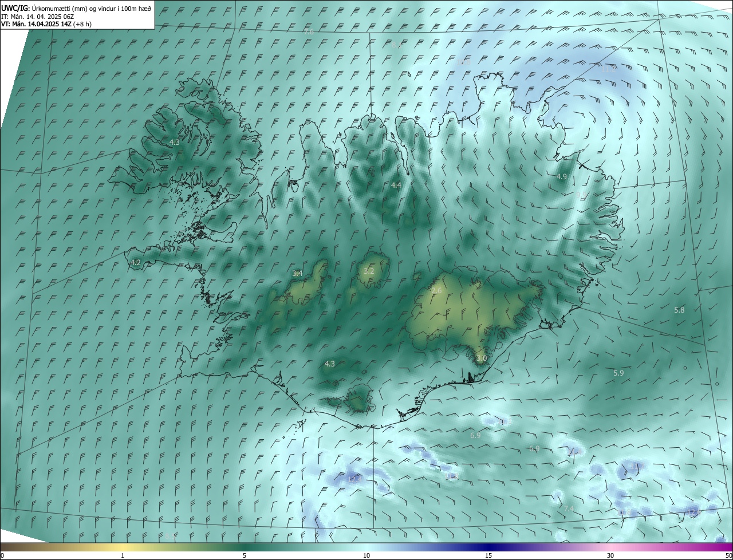Click the 7.6 value at the top of the map

tap(309, 33)
